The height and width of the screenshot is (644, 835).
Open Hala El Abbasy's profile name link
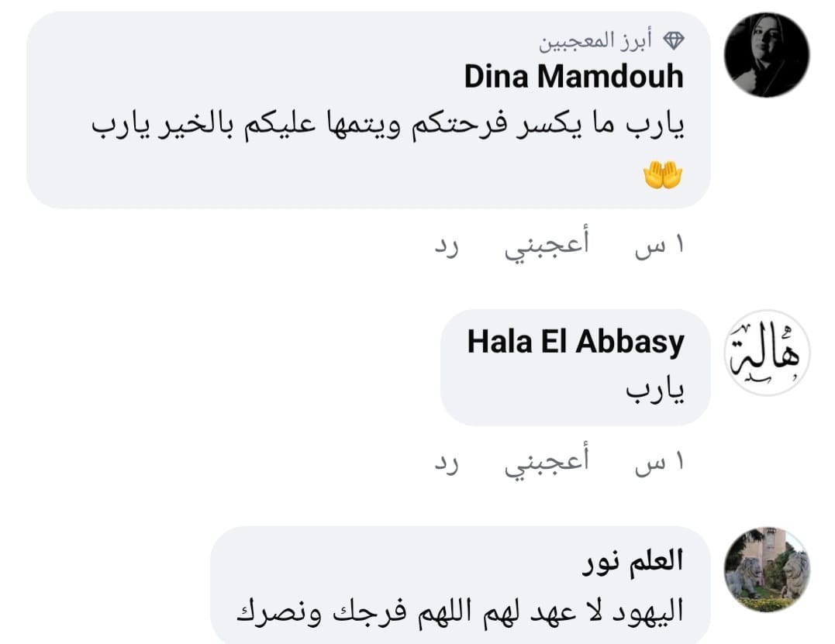575,342
